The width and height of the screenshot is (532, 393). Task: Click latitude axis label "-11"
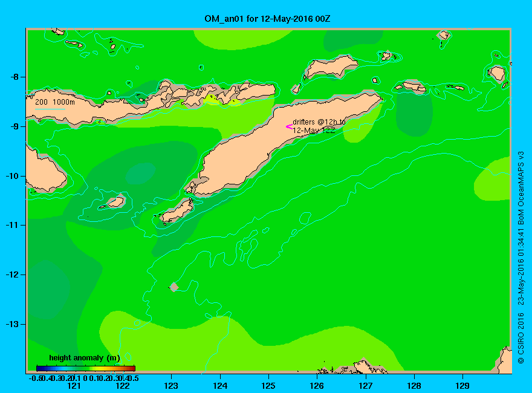[12, 226]
